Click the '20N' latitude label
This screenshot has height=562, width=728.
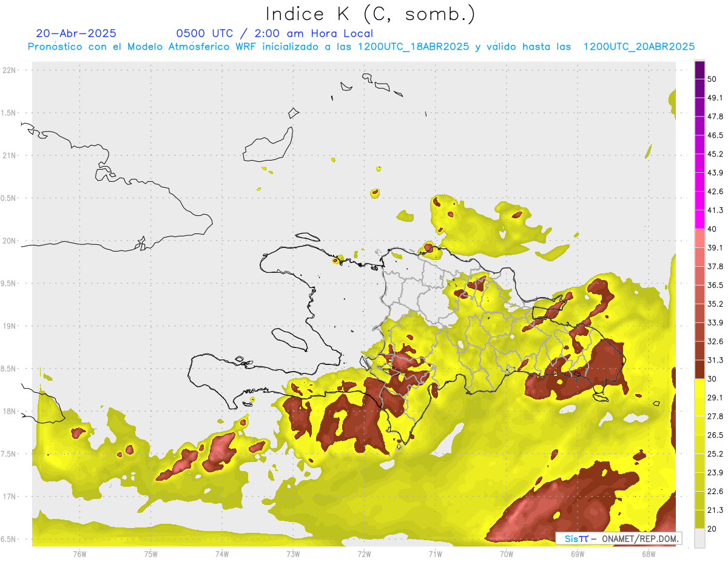click(9, 241)
